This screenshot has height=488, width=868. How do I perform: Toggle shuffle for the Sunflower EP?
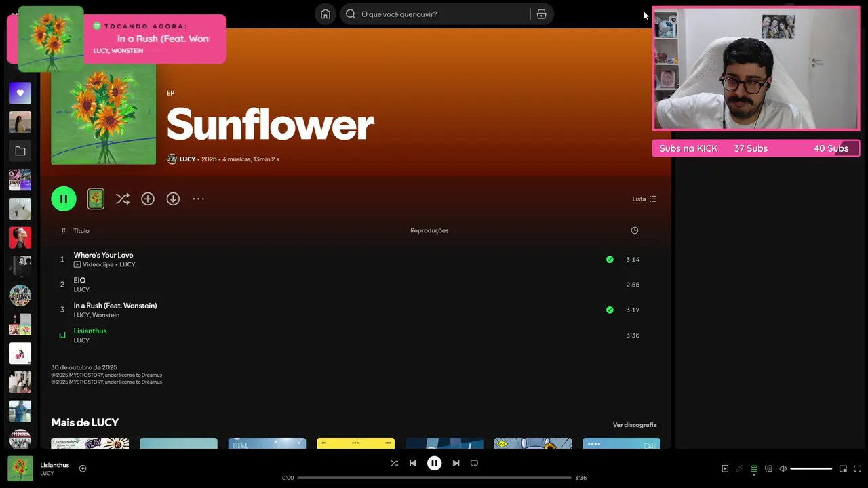click(122, 199)
